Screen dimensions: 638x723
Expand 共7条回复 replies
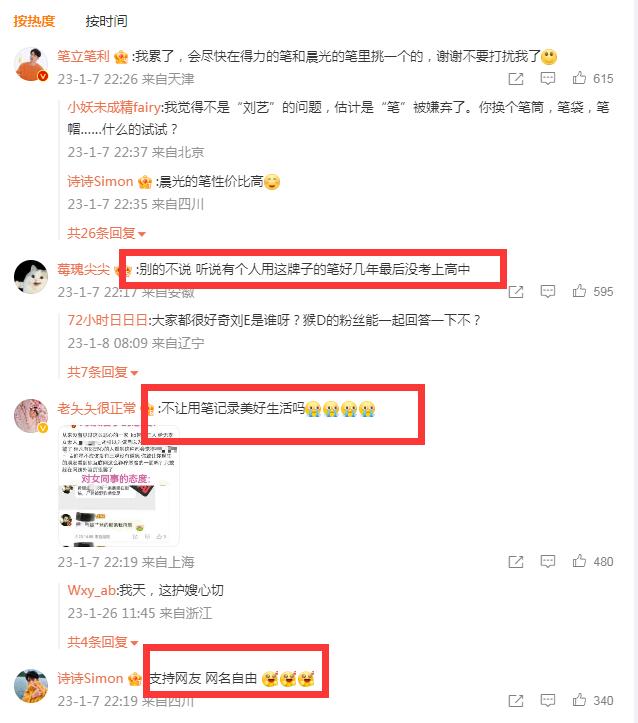point(103,372)
